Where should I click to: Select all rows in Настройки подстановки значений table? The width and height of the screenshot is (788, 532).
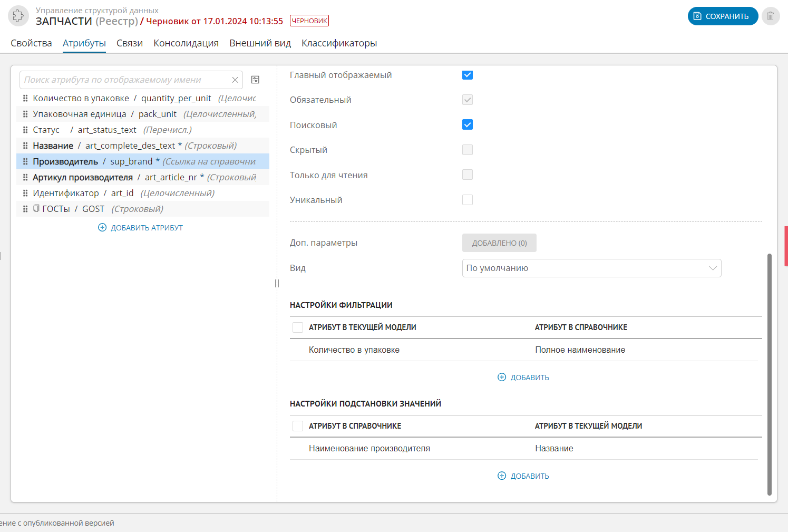[x=298, y=426]
